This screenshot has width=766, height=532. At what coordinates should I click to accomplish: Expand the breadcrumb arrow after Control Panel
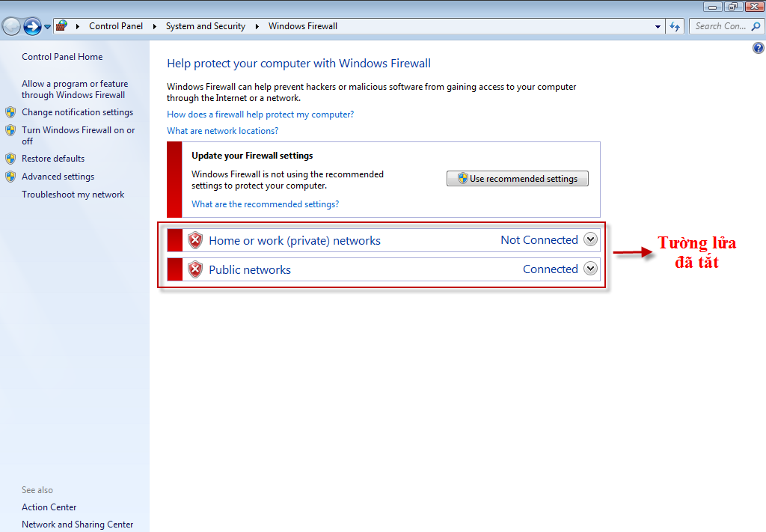pyautogui.click(x=154, y=26)
